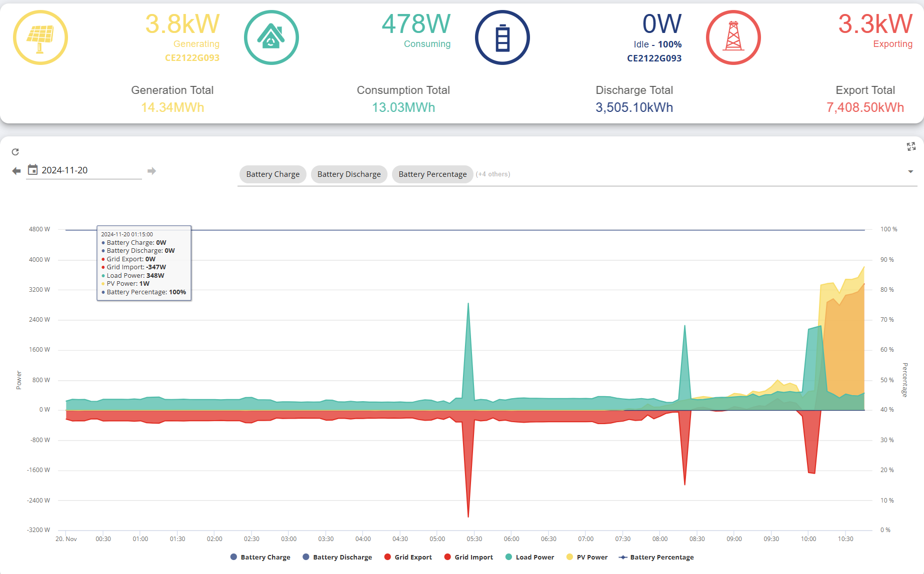The width and height of the screenshot is (924, 574).
Task: Open the calendar date picker icon
Action: click(x=32, y=170)
